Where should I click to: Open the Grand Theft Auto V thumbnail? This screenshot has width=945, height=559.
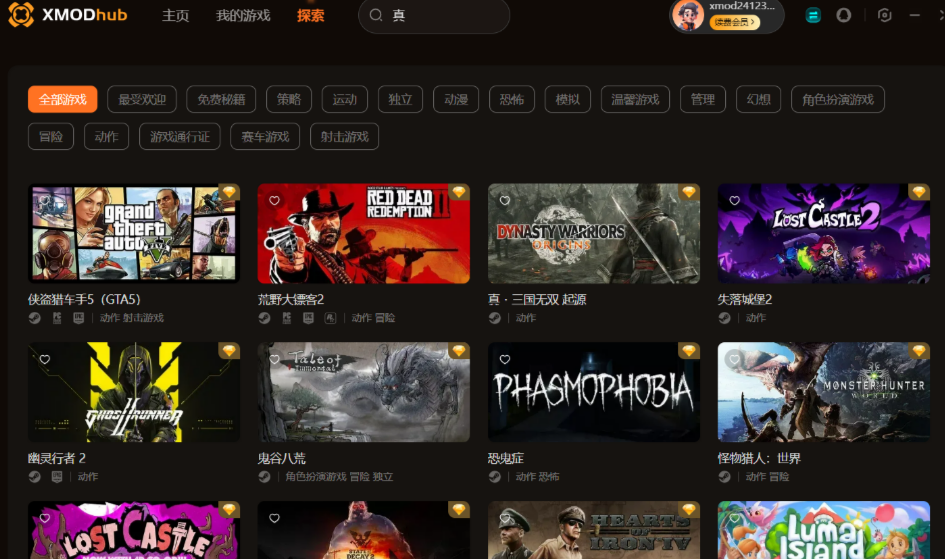(134, 234)
